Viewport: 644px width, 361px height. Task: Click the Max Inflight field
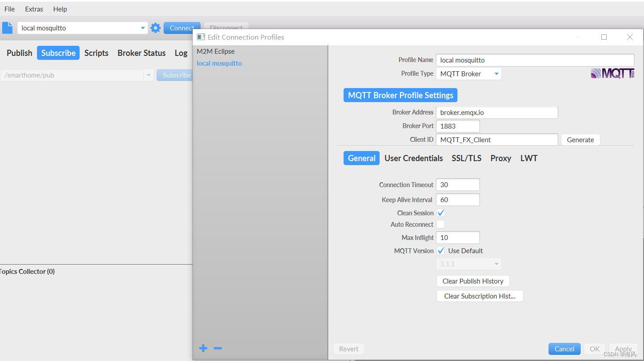tap(458, 237)
